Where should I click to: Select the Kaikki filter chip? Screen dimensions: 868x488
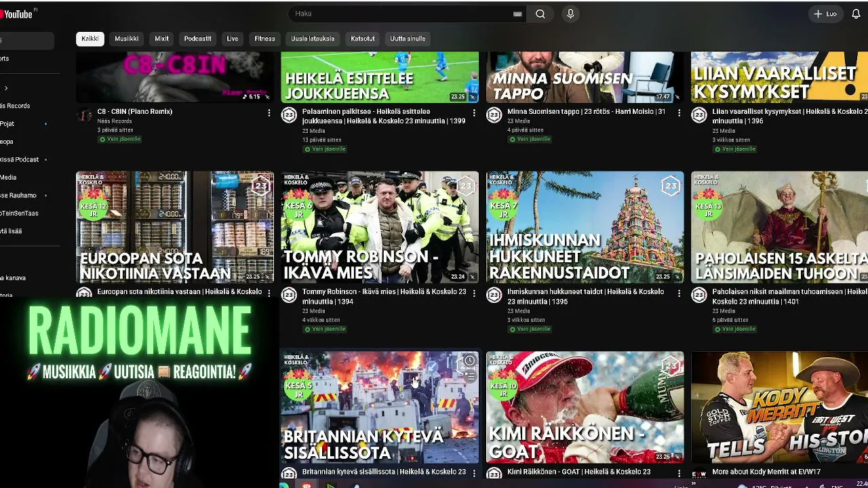(90, 39)
